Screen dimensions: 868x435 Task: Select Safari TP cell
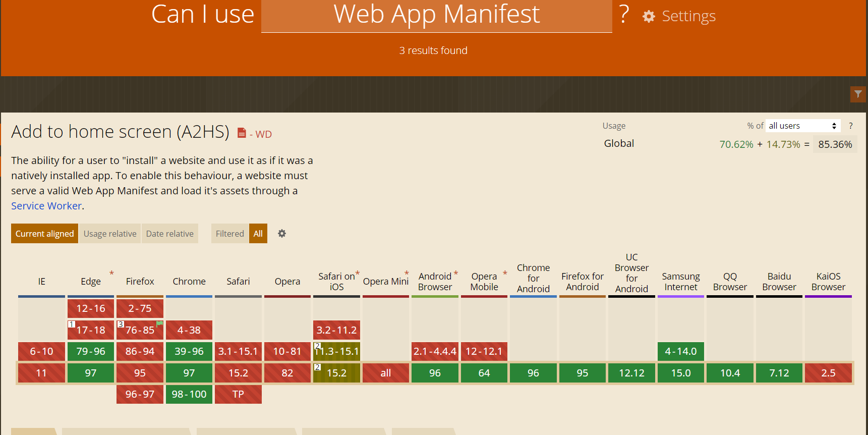click(238, 394)
